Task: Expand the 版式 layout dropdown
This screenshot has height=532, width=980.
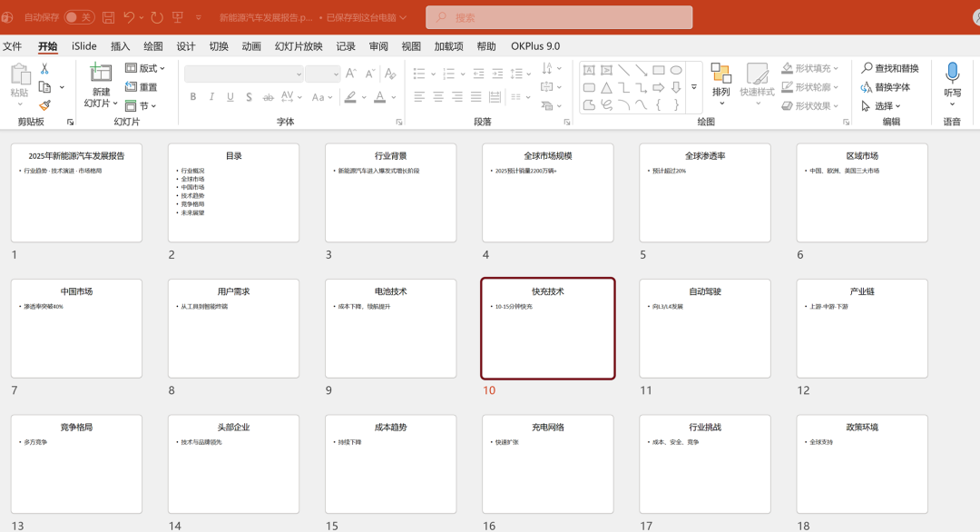Action: pyautogui.click(x=145, y=68)
